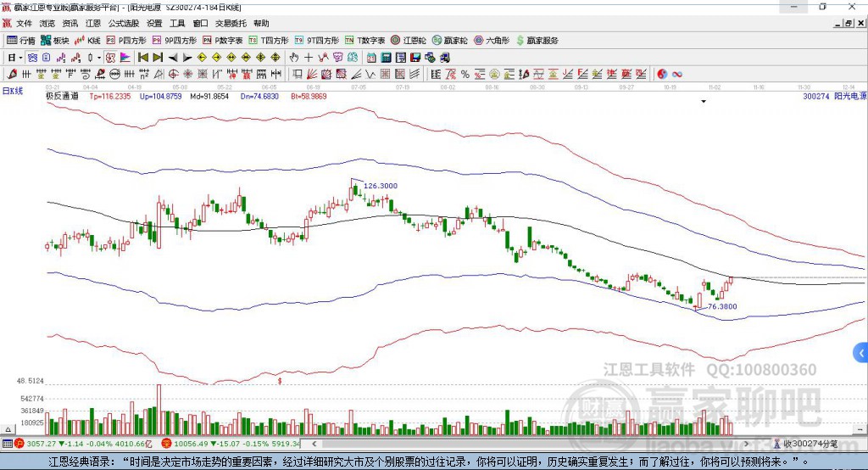Click the colored flag icon
This screenshot has width=868, height=470.
(125, 58)
